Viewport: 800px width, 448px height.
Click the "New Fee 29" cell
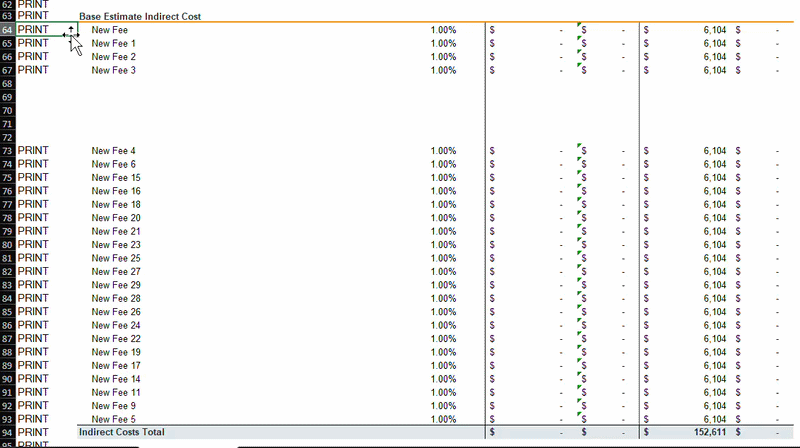click(116, 285)
